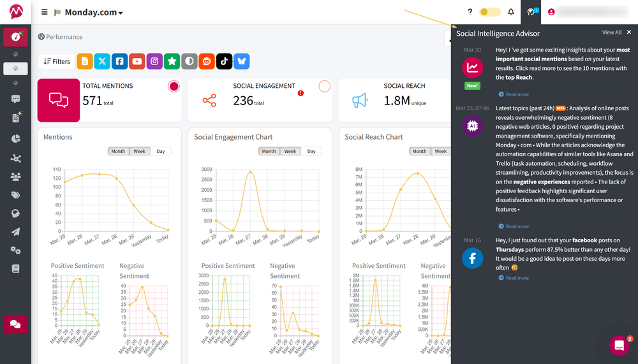Filter mentions by YouTube source
This screenshot has height=364, width=638.
point(137,61)
